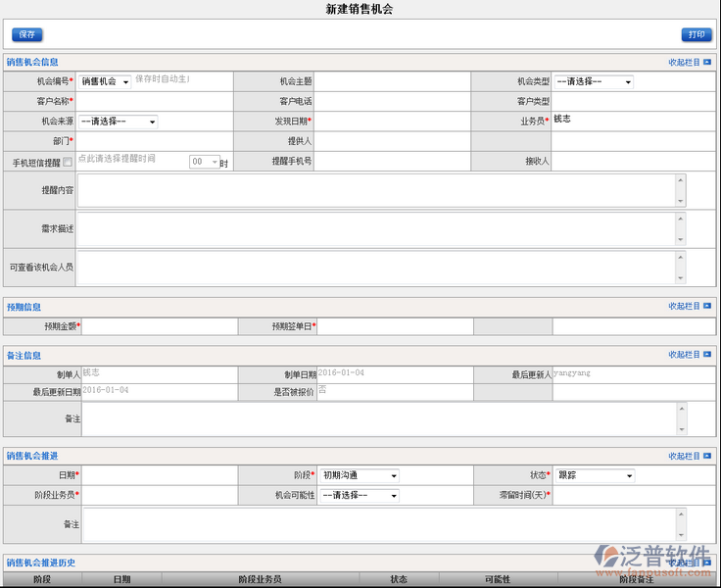Click the 保存 (Save) button
Image resolution: width=721 pixels, height=588 pixels.
click(x=26, y=34)
